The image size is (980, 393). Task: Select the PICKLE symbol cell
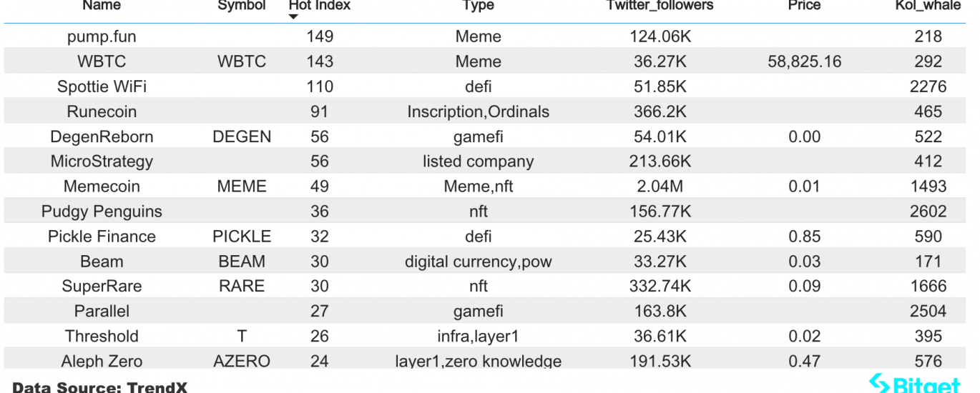242,237
